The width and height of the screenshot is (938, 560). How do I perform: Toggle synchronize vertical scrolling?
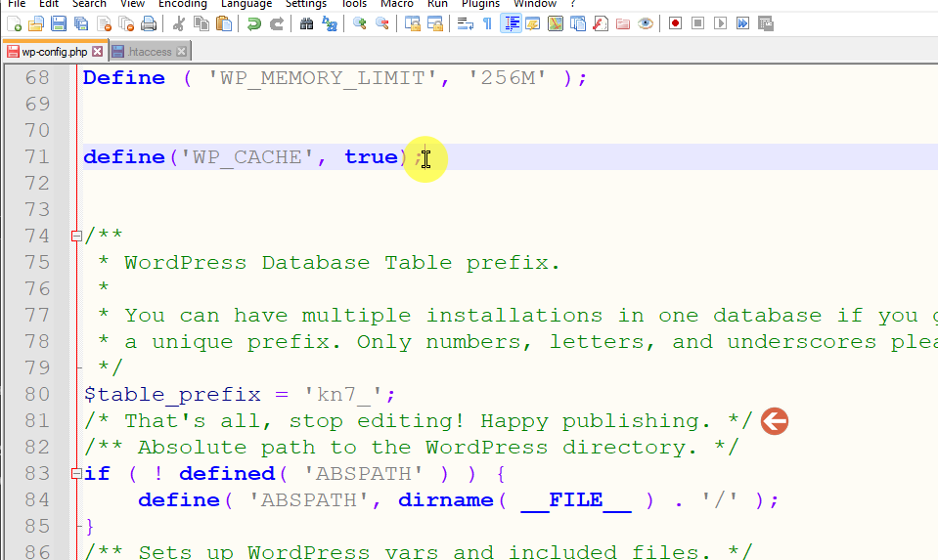[412, 23]
